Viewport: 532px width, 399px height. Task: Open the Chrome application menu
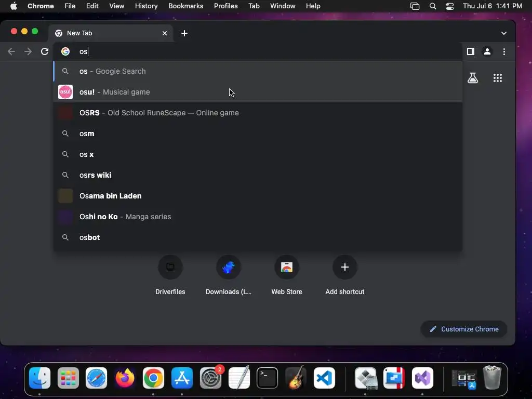tap(41, 6)
